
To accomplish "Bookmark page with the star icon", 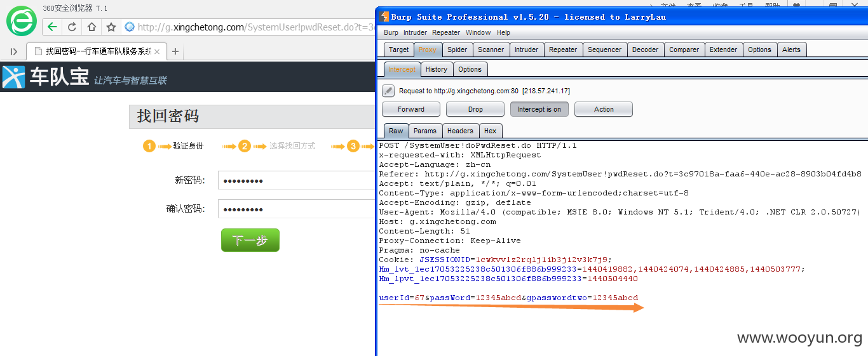I will [x=111, y=27].
